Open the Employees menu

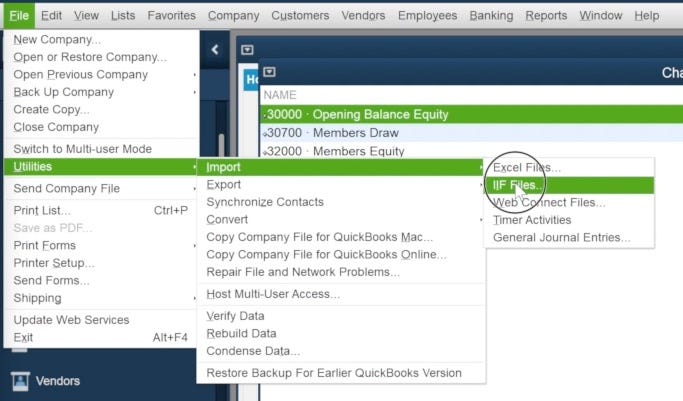[427, 16]
